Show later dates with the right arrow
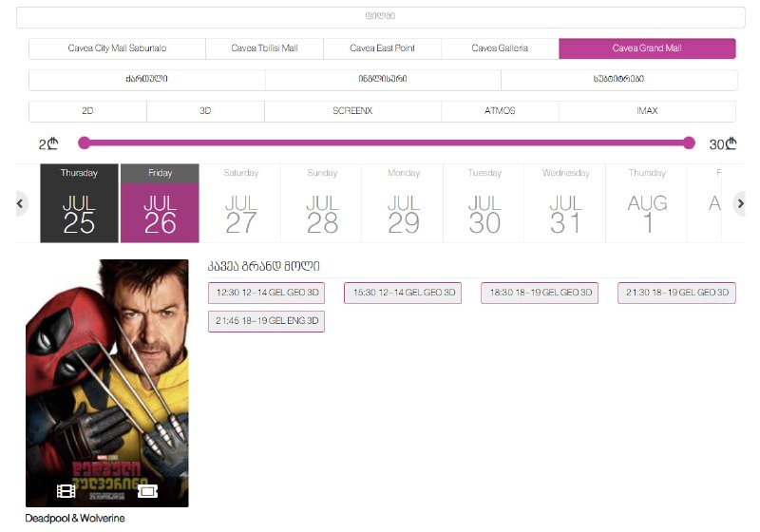The height and width of the screenshot is (532, 760). pyautogui.click(x=740, y=203)
